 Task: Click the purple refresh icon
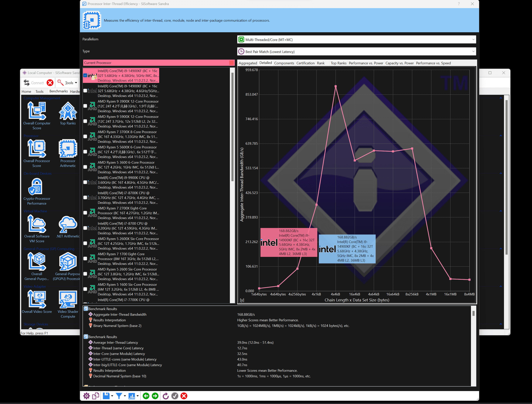(x=166, y=396)
